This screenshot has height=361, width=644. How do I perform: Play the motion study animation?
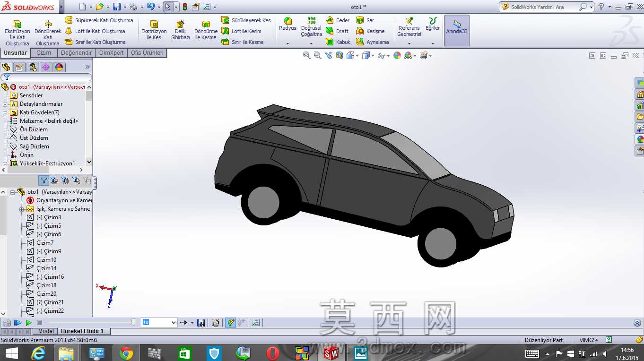tap(29, 323)
